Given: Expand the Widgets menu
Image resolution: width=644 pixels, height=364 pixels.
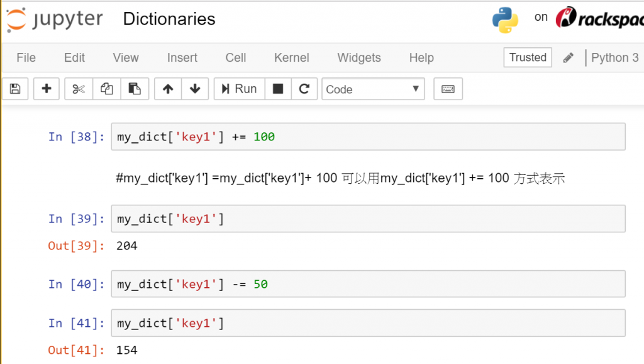Looking at the screenshot, I should pyautogui.click(x=359, y=58).
